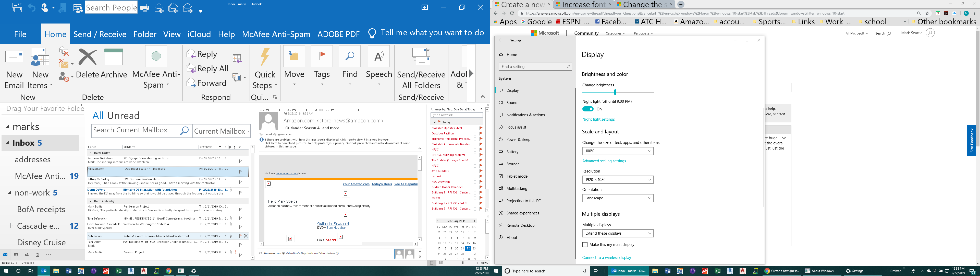Select the Sound item in Settings sidebar
The height and width of the screenshot is (276, 980).
click(535, 102)
